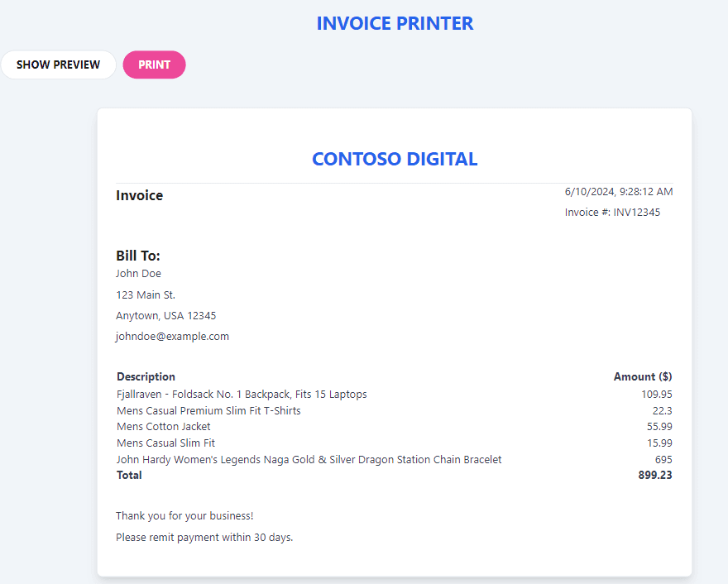
Task: Click the 695 amount value
Action: 663,460
